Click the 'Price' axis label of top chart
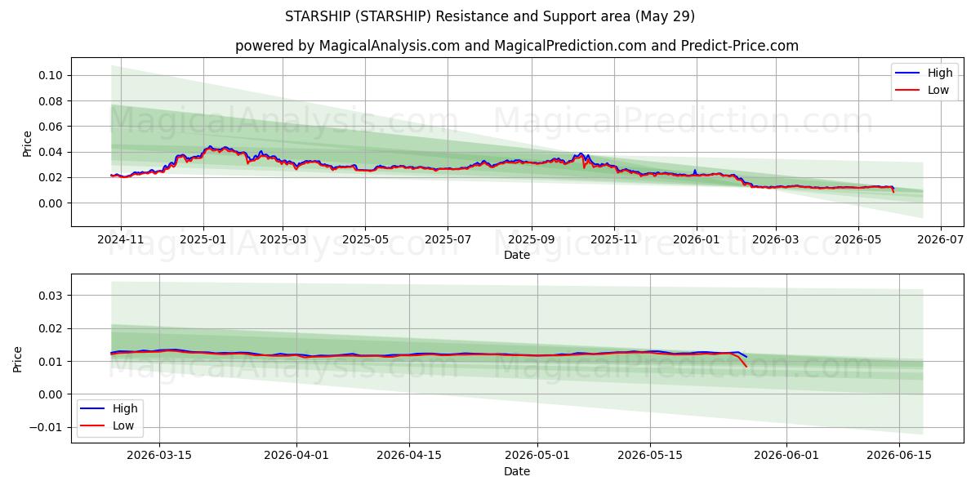 (x=27, y=143)
